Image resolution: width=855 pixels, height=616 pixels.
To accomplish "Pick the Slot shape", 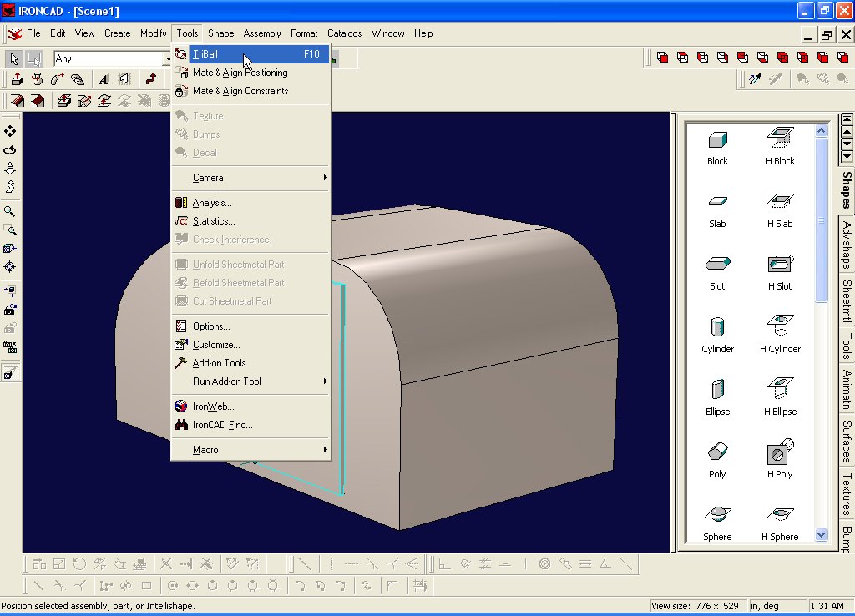I will (717, 274).
